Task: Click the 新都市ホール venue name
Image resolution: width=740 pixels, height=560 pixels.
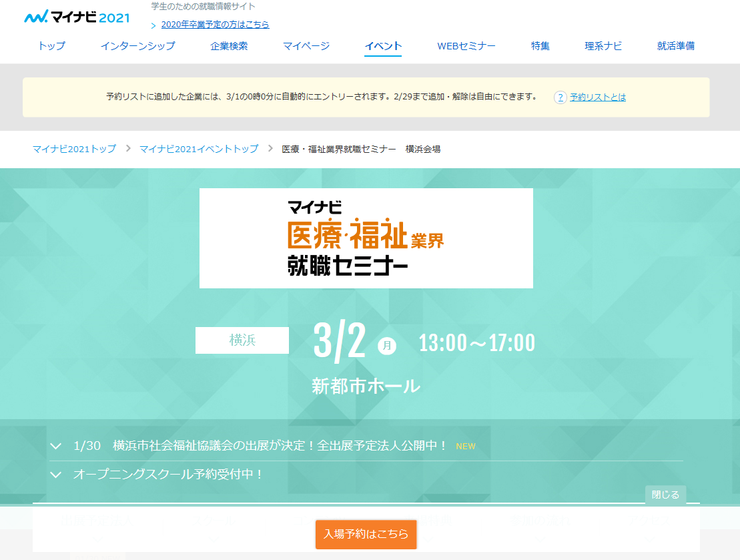Action: tap(366, 386)
